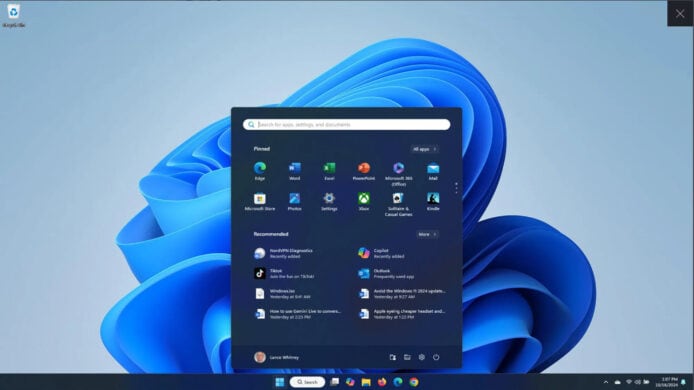Go to next page of pinned apps
The height and width of the screenshot is (390, 694).
coord(456,188)
